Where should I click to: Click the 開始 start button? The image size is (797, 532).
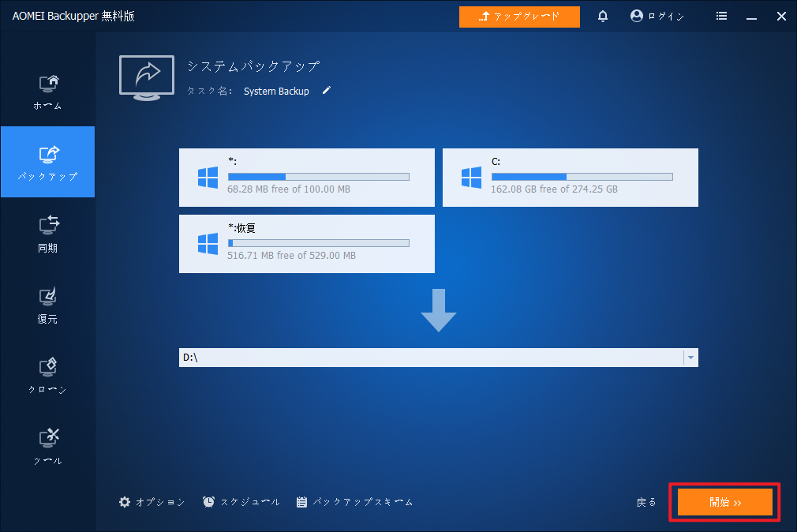(725, 503)
